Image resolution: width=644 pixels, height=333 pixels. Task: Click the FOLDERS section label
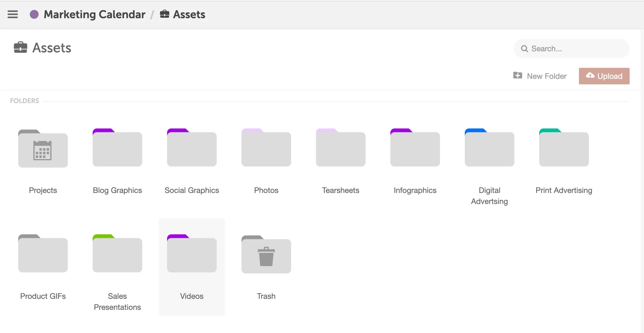(x=24, y=101)
